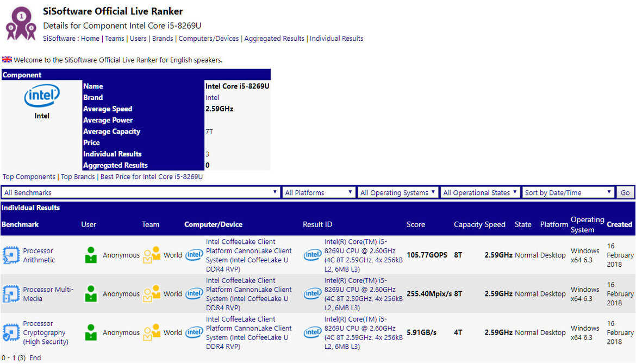Screen dimensions: 636x364
Task: Click Intel result ID logo in Cryptography row
Action: 313,332
